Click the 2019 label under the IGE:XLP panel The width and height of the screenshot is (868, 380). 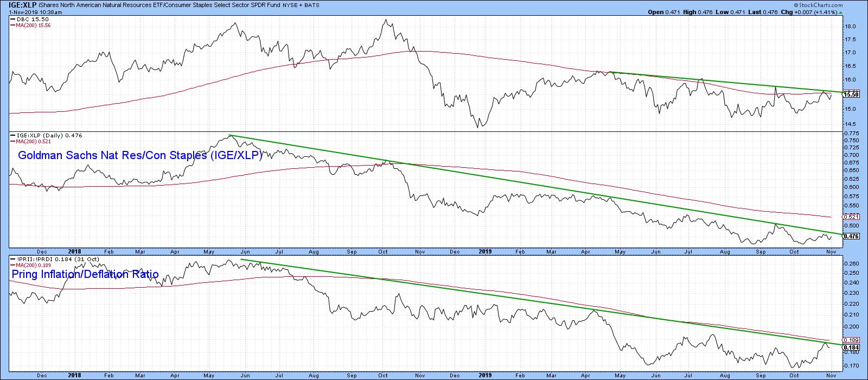pos(485,251)
